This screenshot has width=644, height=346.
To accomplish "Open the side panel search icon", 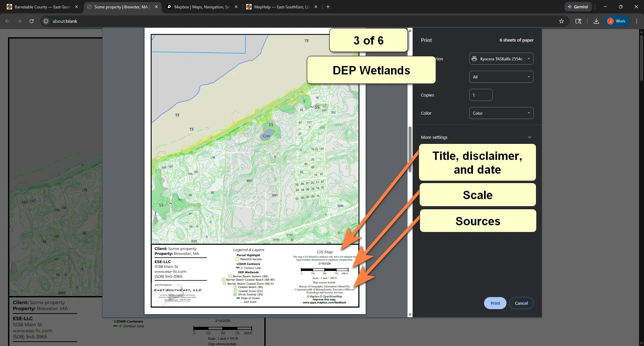I will [x=578, y=21].
